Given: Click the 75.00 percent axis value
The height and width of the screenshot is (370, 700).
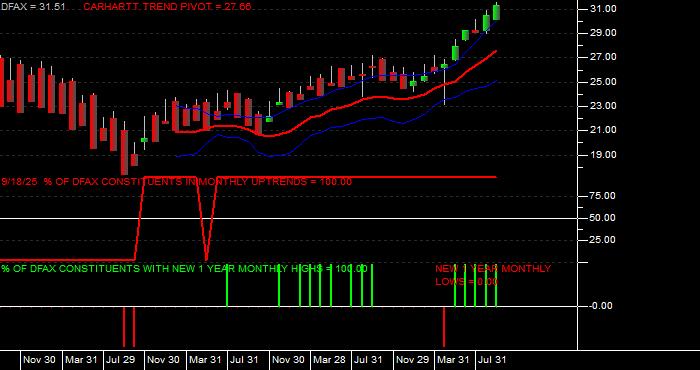Looking at the screenshot, I should click(603, 196).
